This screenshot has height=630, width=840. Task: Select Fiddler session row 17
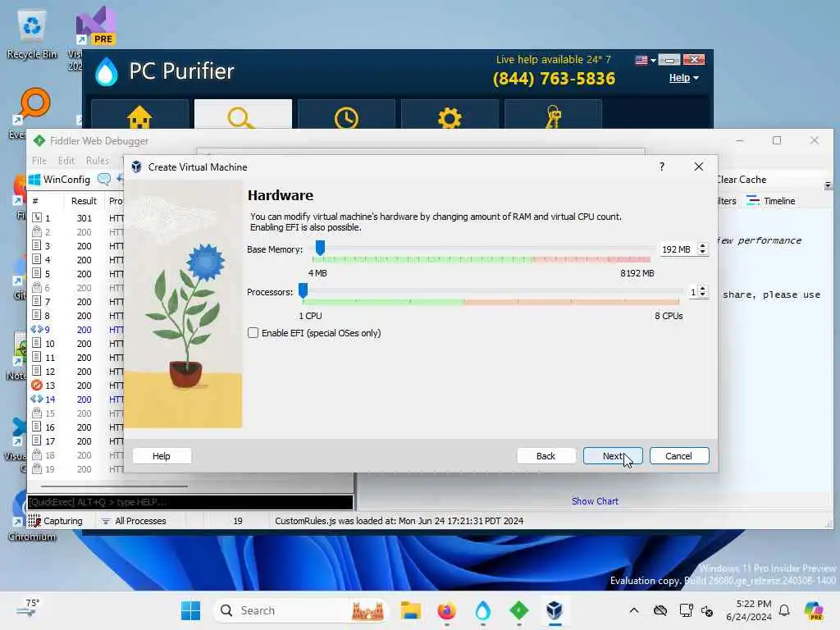(x=75, y=441)
